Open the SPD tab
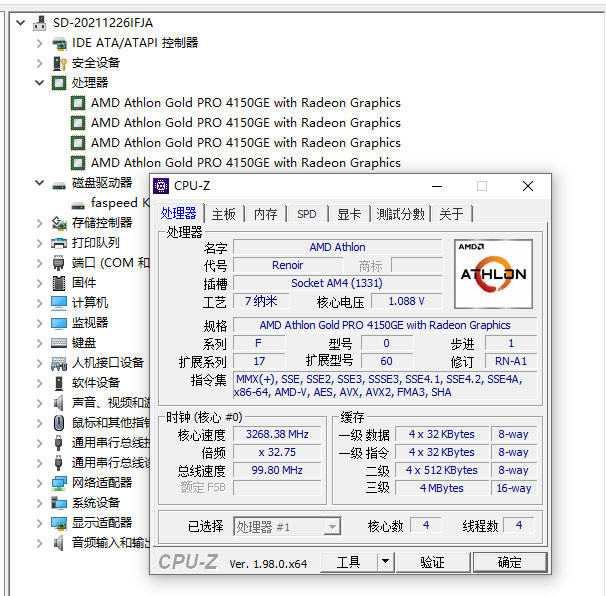This screenshot has height=596, width=606. pyautogui.click(x=307, y=214)
